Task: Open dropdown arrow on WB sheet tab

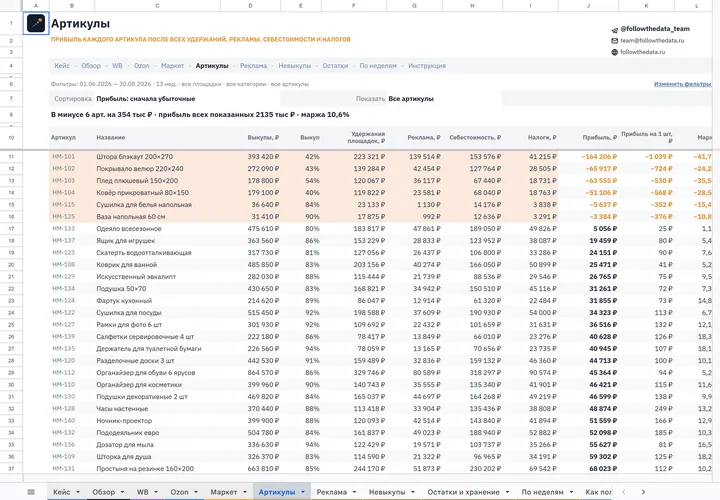Action: point(156,492)
